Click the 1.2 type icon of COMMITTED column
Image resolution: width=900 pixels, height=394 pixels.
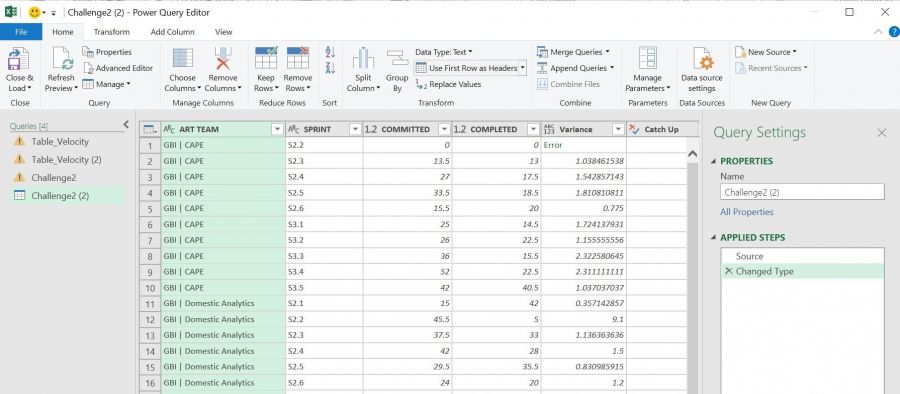[371, 129]
